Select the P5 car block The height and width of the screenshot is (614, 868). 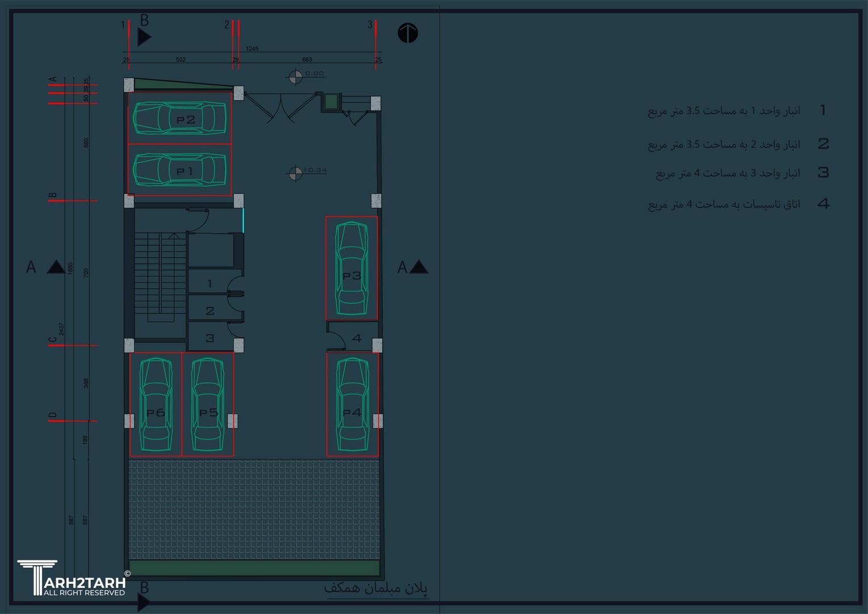tap(208, 404)
